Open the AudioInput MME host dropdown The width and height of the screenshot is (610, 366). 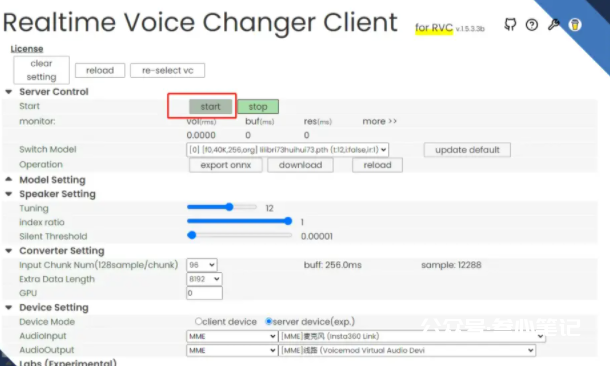point(232,336)
